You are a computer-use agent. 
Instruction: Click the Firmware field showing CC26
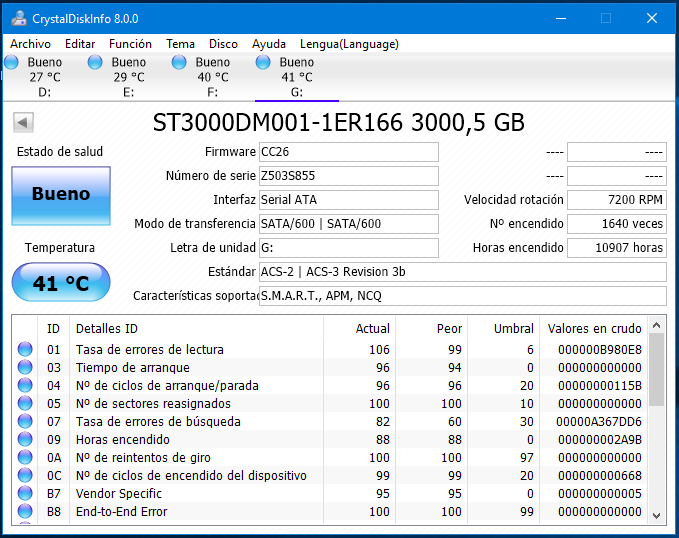click(x=349, y=152)
